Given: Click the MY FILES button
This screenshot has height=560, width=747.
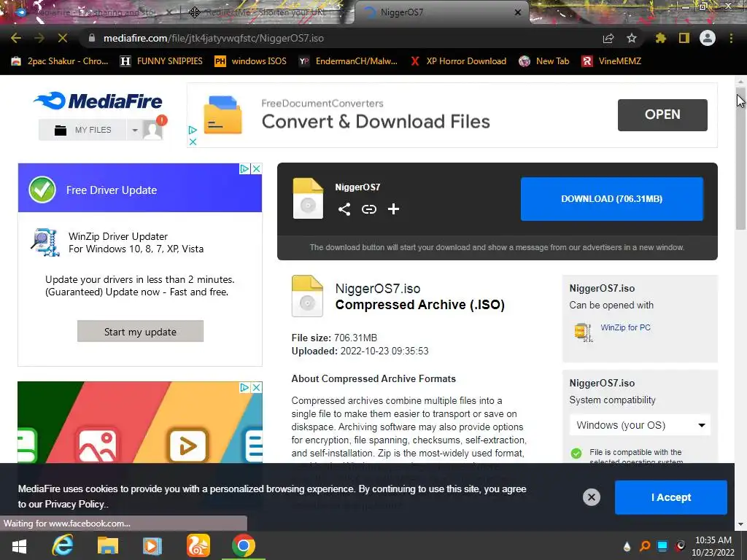Looking at the screenshot, I should [83, 130].
